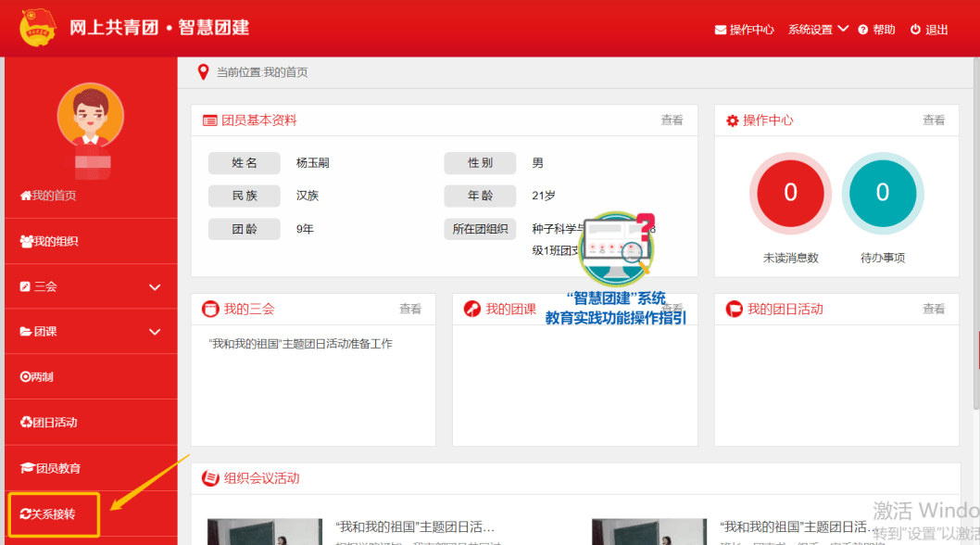
Task: Click the user avatar picture in the sidebar
Action: (90, 116)
